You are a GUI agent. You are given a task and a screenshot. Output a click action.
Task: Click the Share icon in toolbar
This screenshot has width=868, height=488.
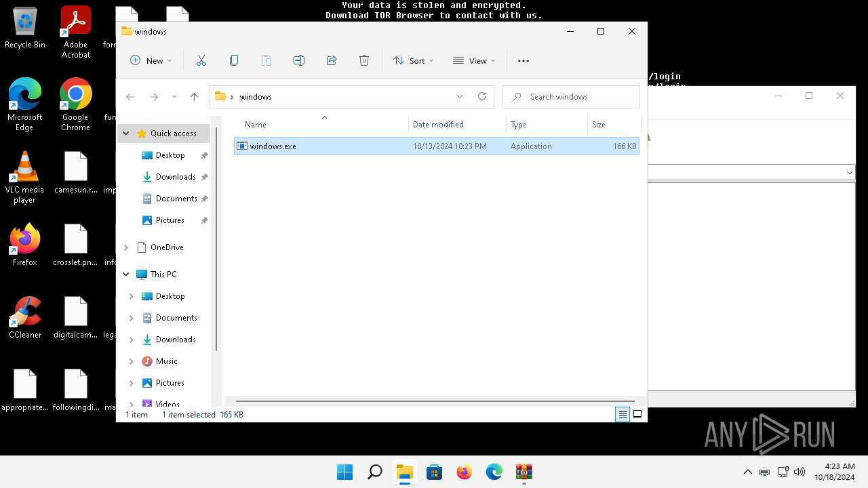332,60
